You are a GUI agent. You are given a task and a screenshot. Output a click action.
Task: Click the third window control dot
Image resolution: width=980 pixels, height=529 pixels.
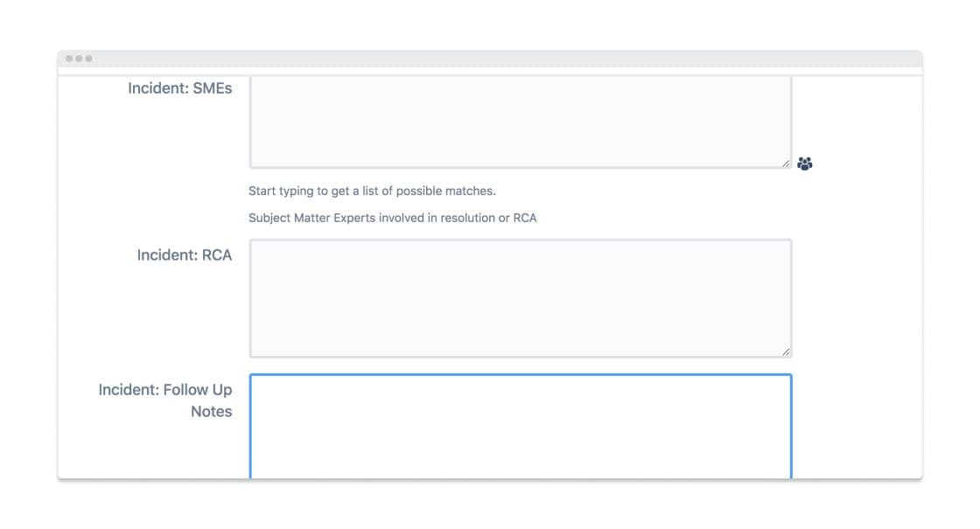coord(88,59)
